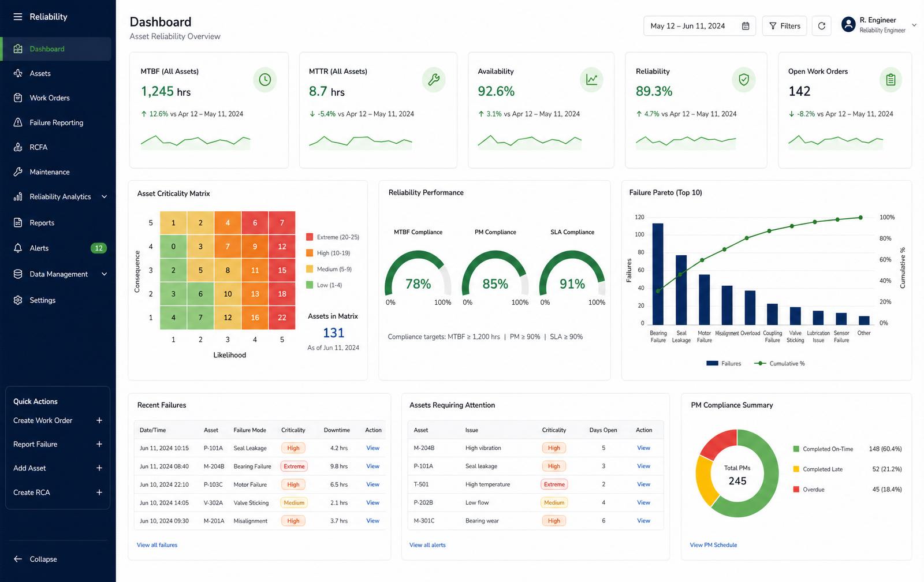Image resolution: width=924 pixels, height=582 pixels.
Task: Click the Medium (5-9) yellow legend swatch
Action: pyautogui.click(x=310, y=269)
